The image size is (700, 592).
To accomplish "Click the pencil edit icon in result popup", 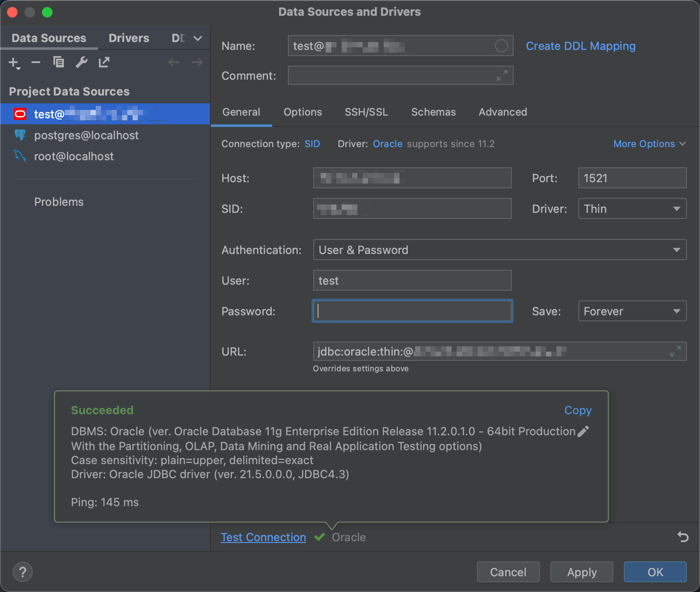I will (583, 431).
